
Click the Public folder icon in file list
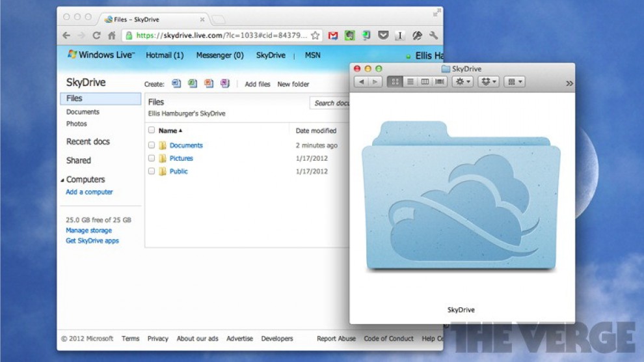tap(163, 171)
